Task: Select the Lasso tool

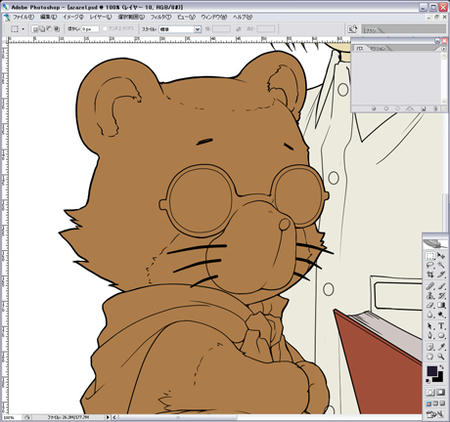Action: point(430,265)
